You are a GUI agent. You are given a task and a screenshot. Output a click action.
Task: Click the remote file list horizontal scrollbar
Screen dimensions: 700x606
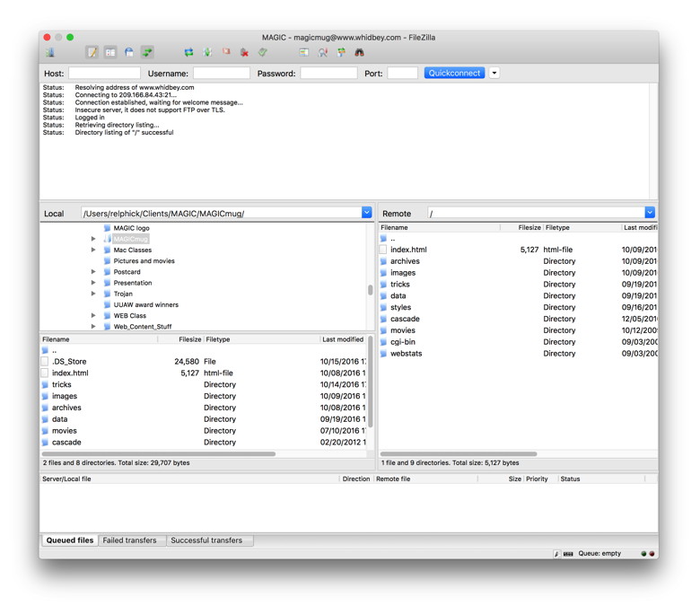458,453
